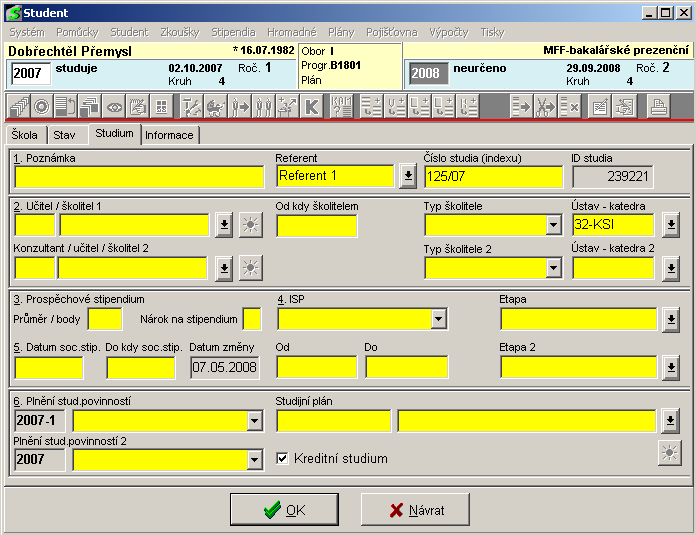The height and width of the screenshot is (535, 696).
Task: Open the Typ školitele dropdown
Action: [553, 225]
